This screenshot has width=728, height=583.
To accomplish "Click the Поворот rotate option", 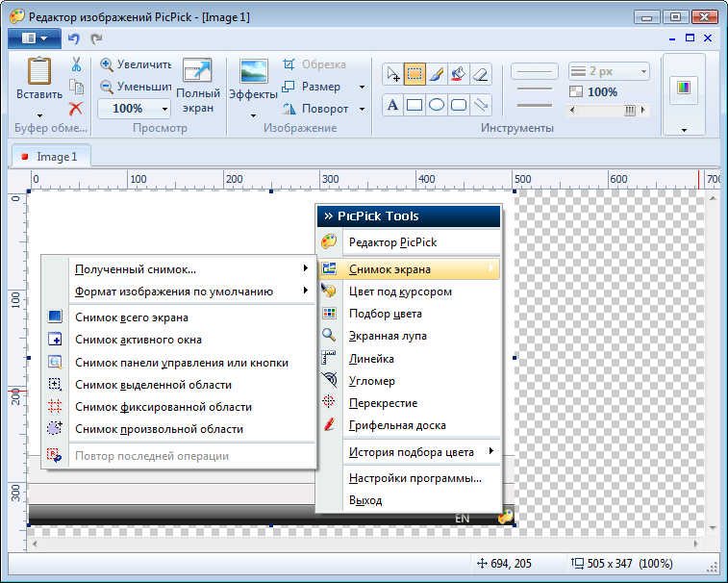I will 315,109.
